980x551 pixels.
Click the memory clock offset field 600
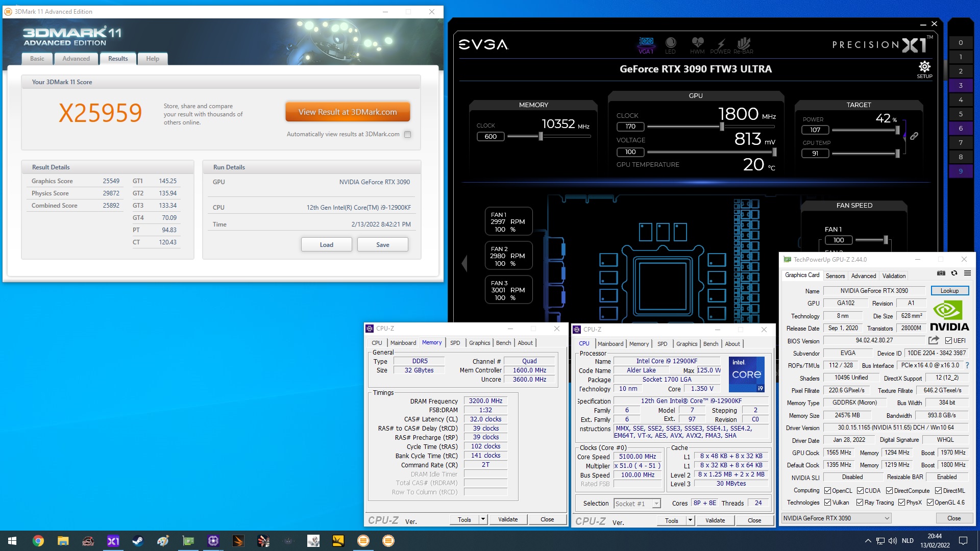(x=491, y=137)
